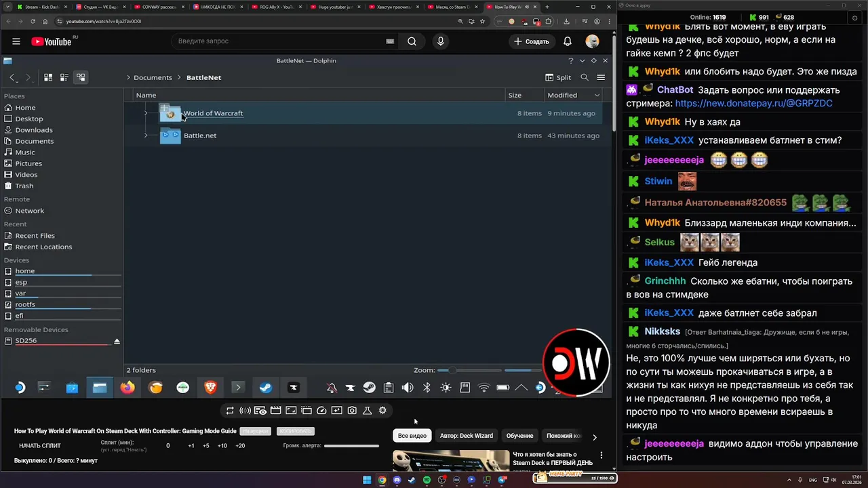Eject the SD256 removable device

(x=117, y=341)
